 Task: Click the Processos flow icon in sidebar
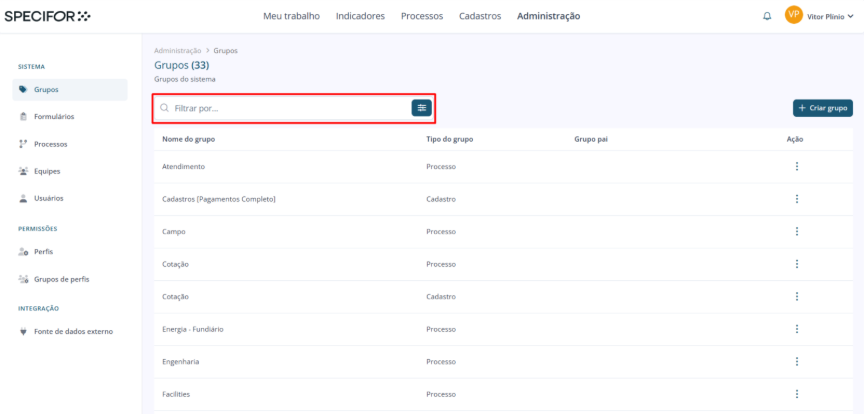tap(23, 144)
